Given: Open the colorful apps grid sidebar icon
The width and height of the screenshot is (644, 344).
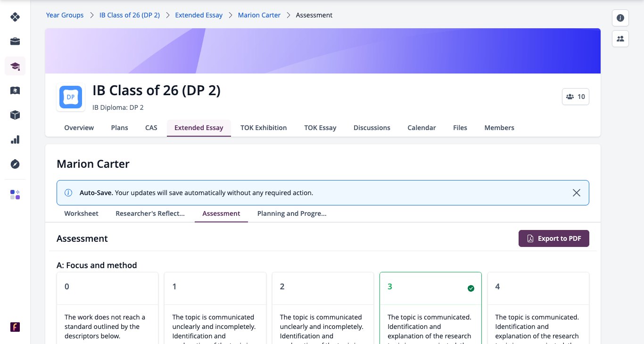Looking at the screenshot, I should [15, 195].
